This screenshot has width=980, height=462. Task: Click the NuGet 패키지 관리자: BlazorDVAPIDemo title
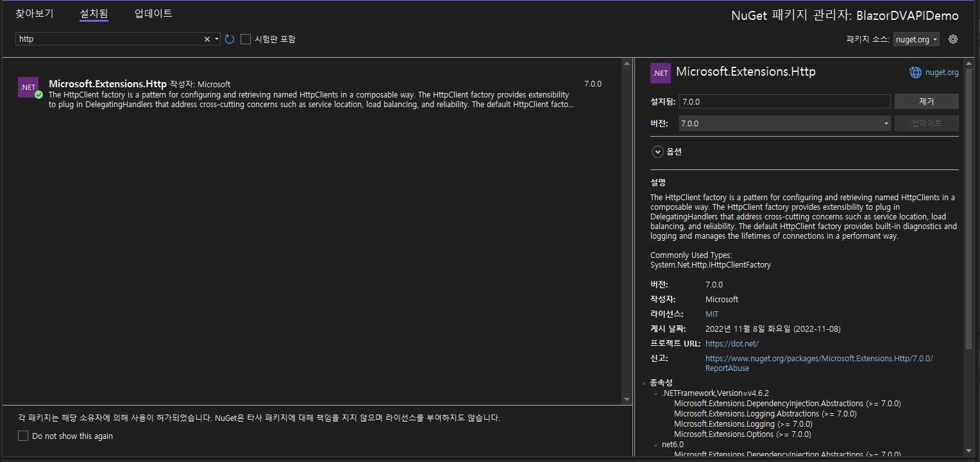(845, 15)
